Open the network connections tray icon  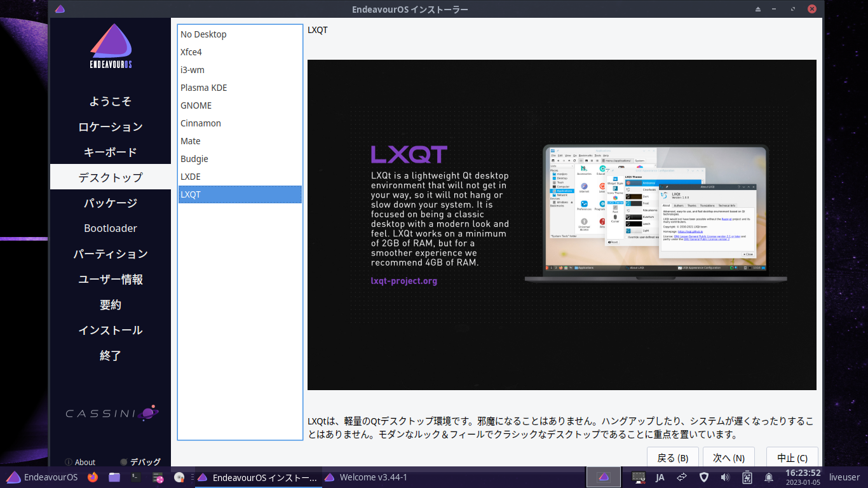(682, 477)
